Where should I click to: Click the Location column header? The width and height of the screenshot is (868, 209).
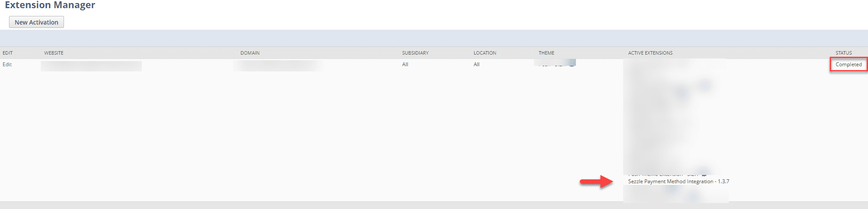[485, 53]
